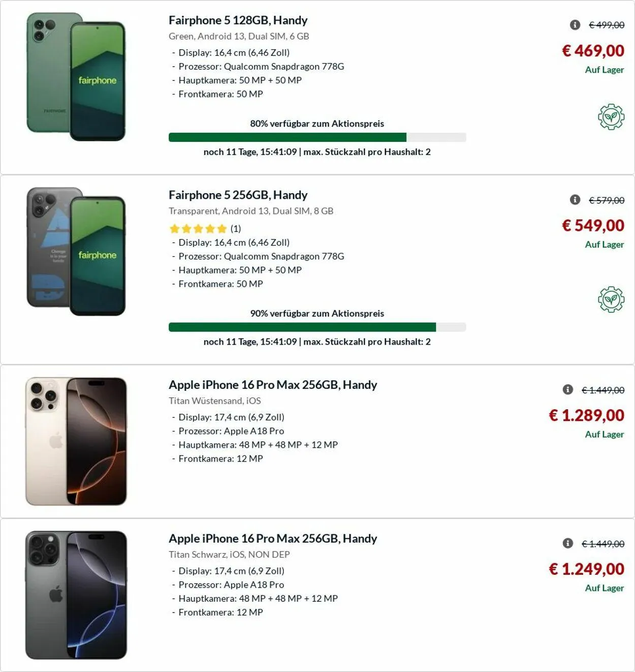Click star rating of Fairphone 5 256GB
The image size is (635, 672).
pyautogui.click(x=198, y=229)
